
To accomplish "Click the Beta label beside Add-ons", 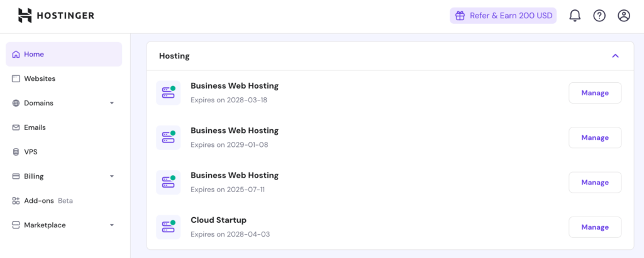I will click(65, 201).
